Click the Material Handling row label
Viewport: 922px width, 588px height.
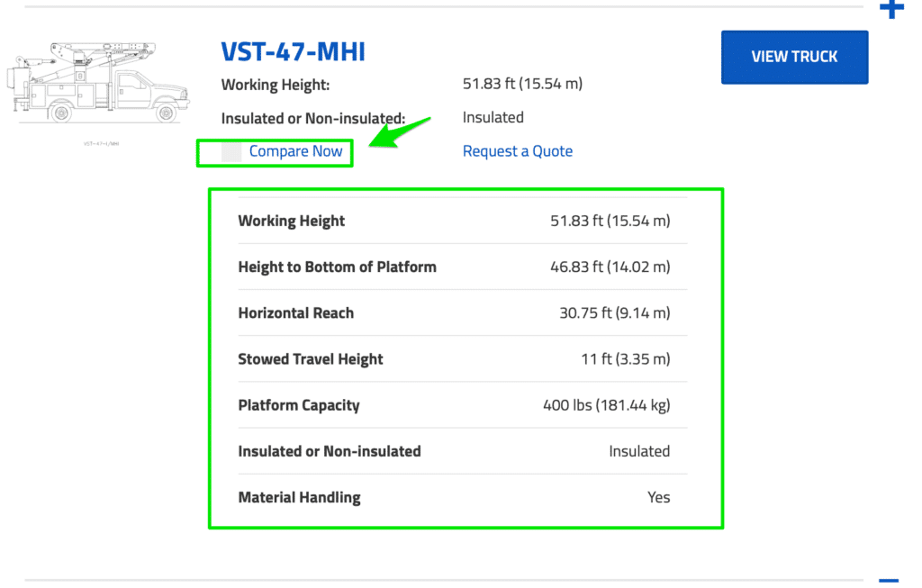[299, 497]
